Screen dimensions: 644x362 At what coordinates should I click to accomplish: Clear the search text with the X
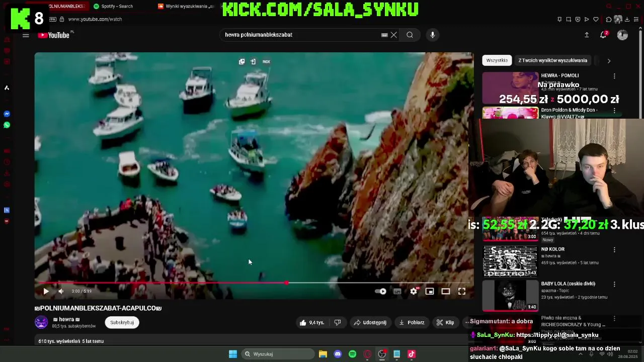click(x=394, y=35)
